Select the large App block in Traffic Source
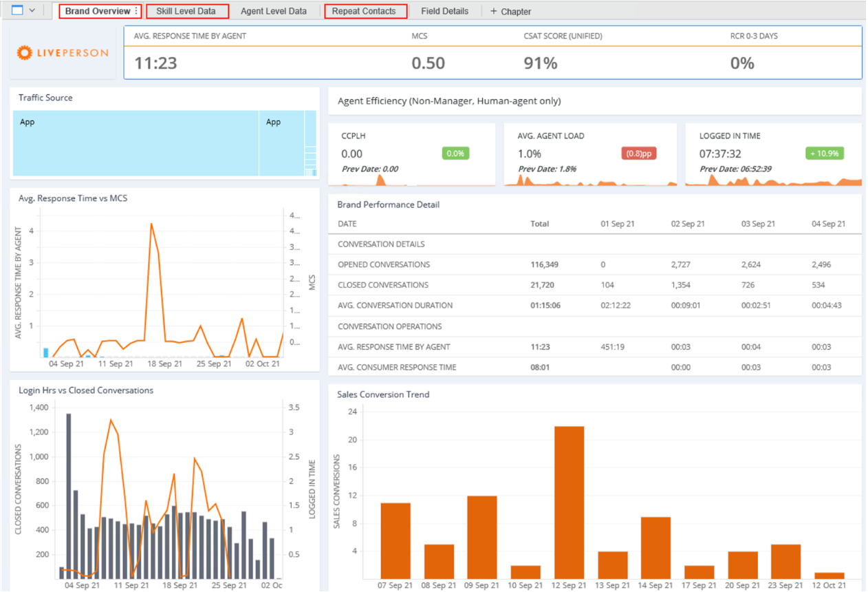This screenshot has width=868, height=592. tap(136, 143)
